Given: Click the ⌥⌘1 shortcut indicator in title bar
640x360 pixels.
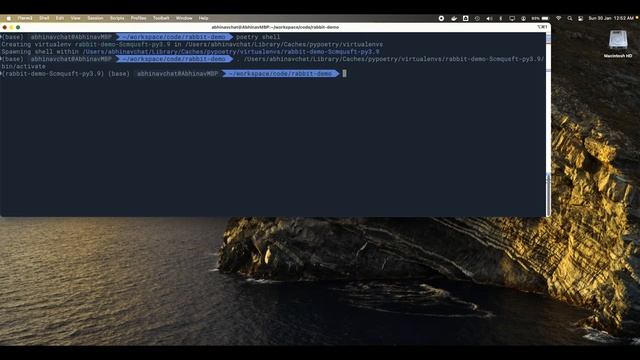Looking at the screenshot, I should [542, 27].
